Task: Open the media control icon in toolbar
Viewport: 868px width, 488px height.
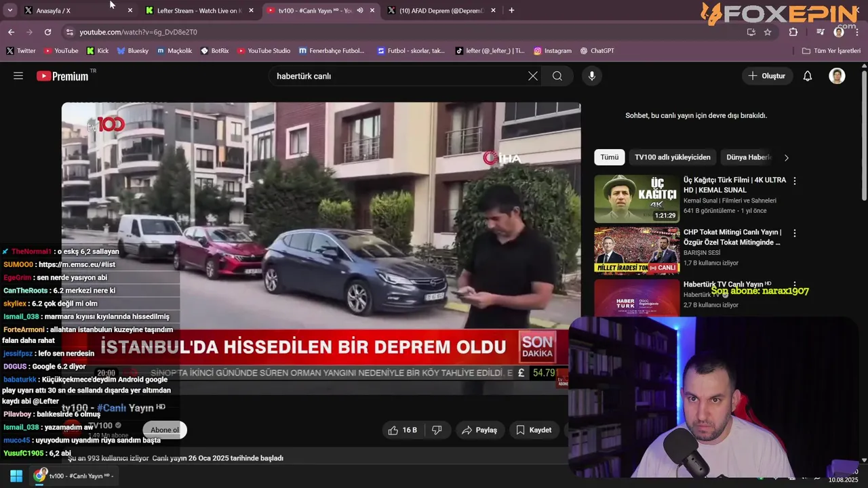Action: 821,32
